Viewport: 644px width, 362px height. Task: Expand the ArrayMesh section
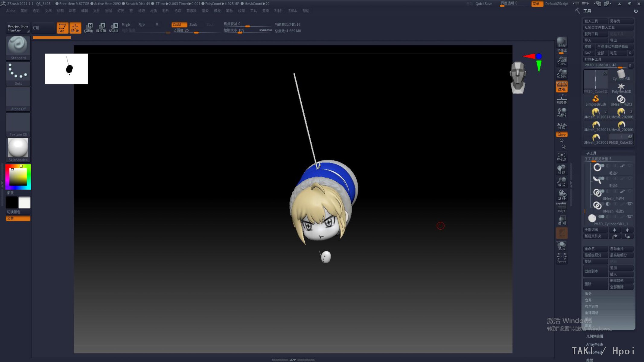[x=594, y=344]
